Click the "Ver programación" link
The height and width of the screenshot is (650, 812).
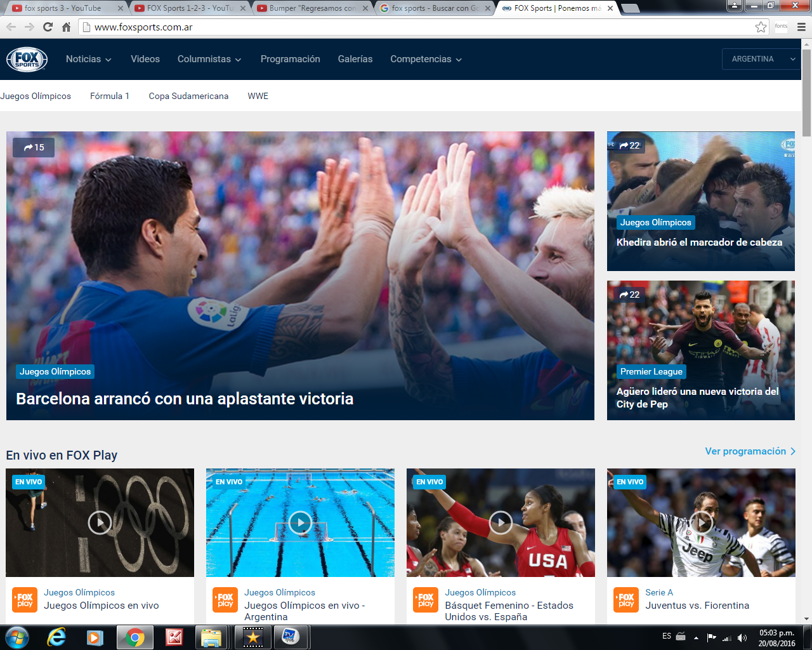click(x=750, y=451)
